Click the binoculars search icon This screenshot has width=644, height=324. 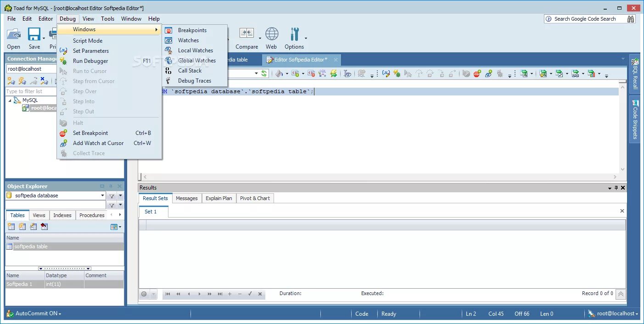631,19
